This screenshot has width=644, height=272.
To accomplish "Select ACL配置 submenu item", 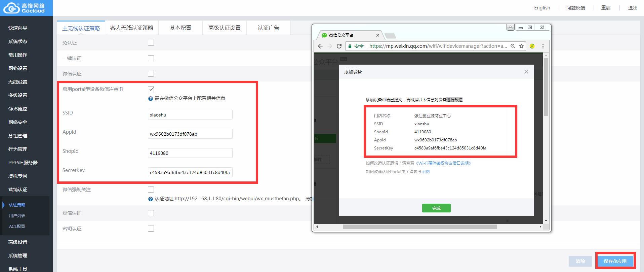I will [17, 227].
